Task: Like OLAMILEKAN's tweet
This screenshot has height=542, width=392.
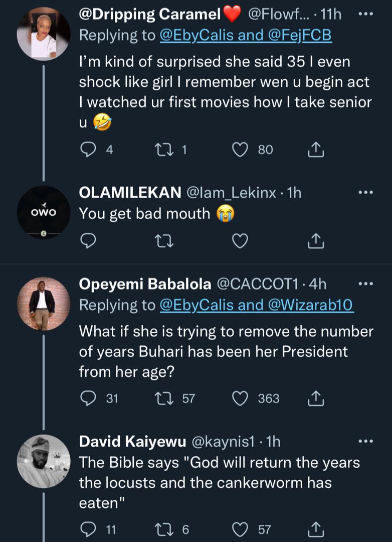Action: [x=241, y=242]
